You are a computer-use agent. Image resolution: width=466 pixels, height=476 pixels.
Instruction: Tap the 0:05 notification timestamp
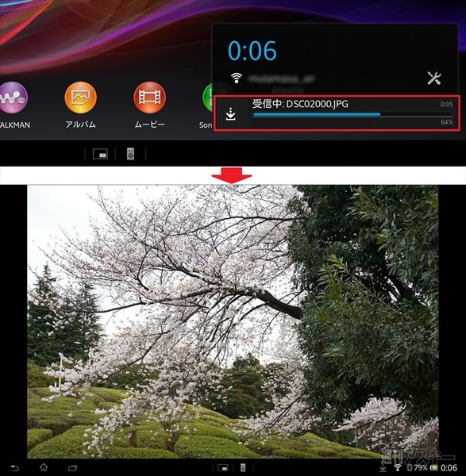click(x=447, y=105)
